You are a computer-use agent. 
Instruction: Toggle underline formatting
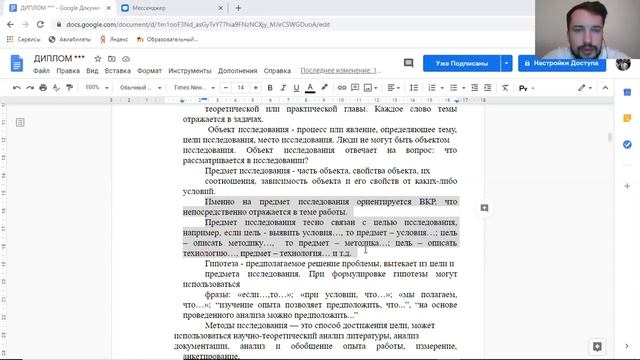click(296, 88)
